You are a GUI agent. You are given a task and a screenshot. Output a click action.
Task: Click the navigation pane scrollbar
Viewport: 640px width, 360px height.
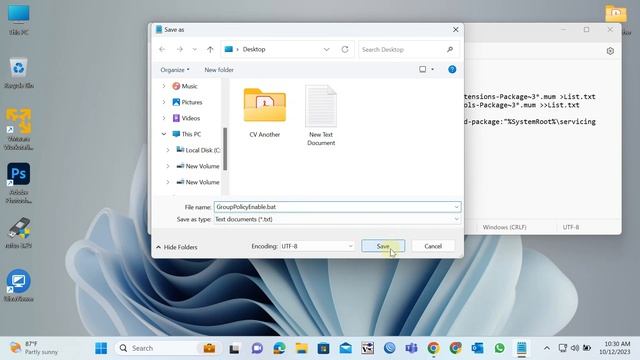[225, 149]
